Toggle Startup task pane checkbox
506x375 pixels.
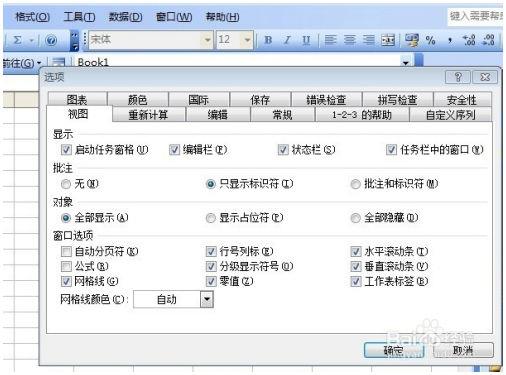coord(66,150)
